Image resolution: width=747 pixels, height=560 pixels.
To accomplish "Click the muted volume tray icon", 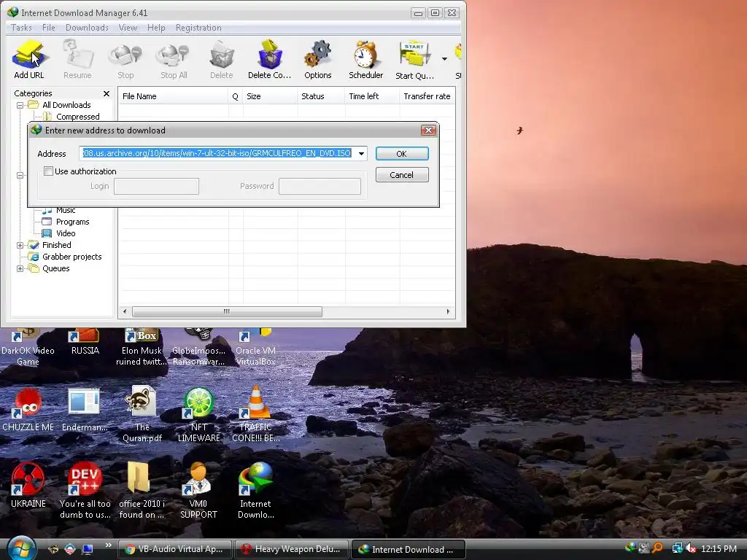I will [690, 548].
